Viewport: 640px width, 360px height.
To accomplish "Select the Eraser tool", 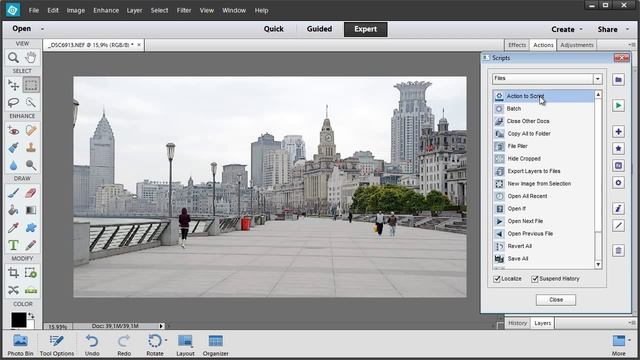I will pos(31,193).
